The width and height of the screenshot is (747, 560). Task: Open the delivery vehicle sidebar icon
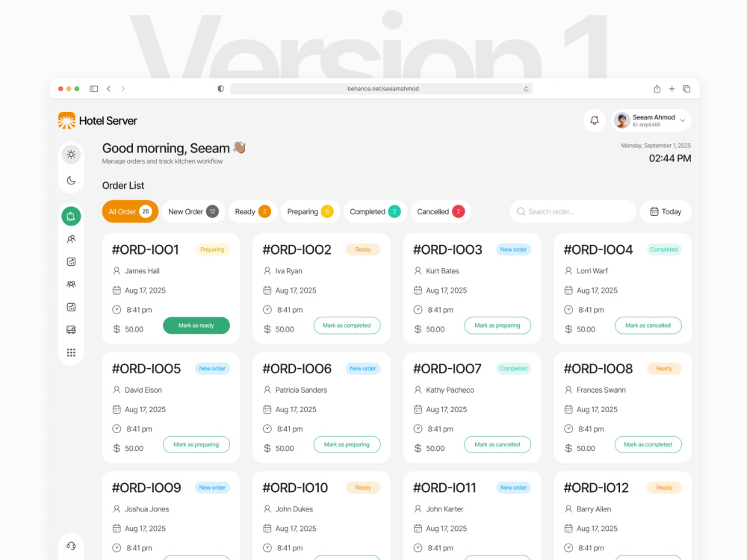click(x=71, y=329)
